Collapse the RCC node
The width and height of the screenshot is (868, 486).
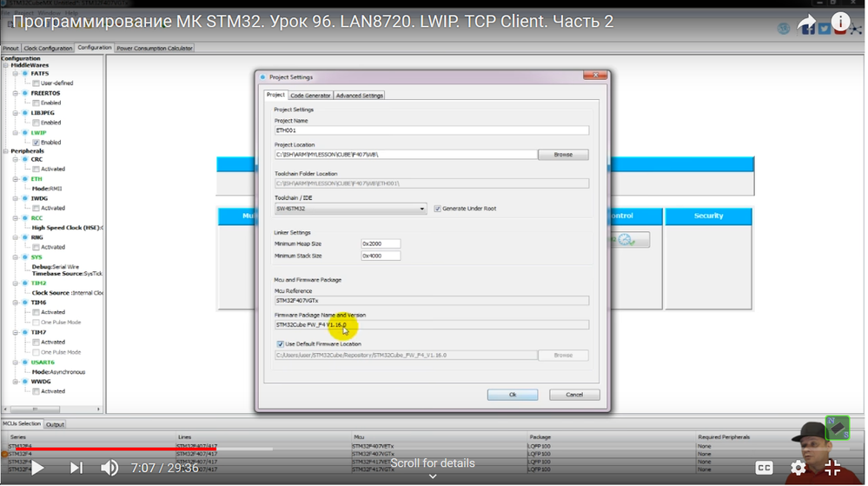point(16,218)
